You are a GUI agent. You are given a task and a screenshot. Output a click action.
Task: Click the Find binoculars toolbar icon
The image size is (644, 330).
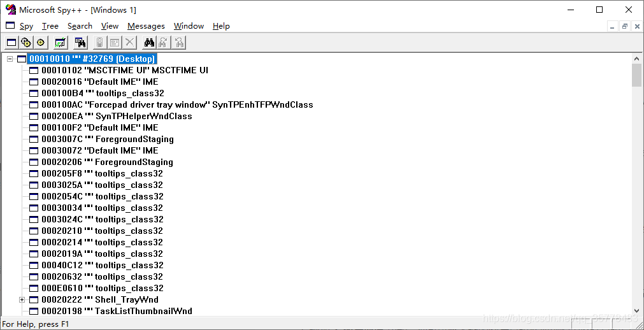tap(148, 42)
